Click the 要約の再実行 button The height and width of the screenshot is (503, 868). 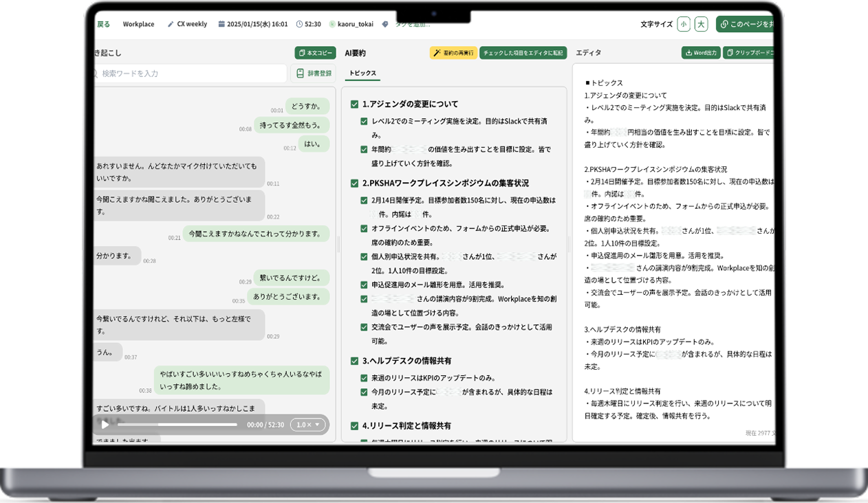tap(453, 53)
